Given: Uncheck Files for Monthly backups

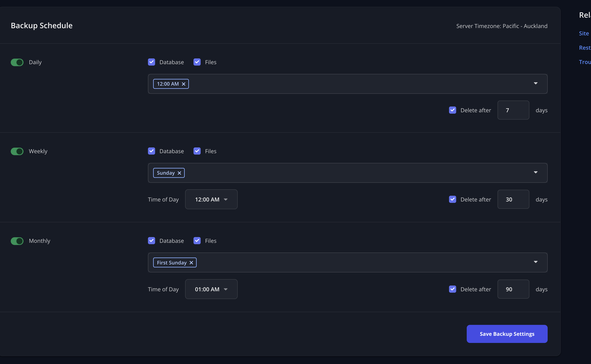Looking at the screenshot, I should click(x=197, y=241).
